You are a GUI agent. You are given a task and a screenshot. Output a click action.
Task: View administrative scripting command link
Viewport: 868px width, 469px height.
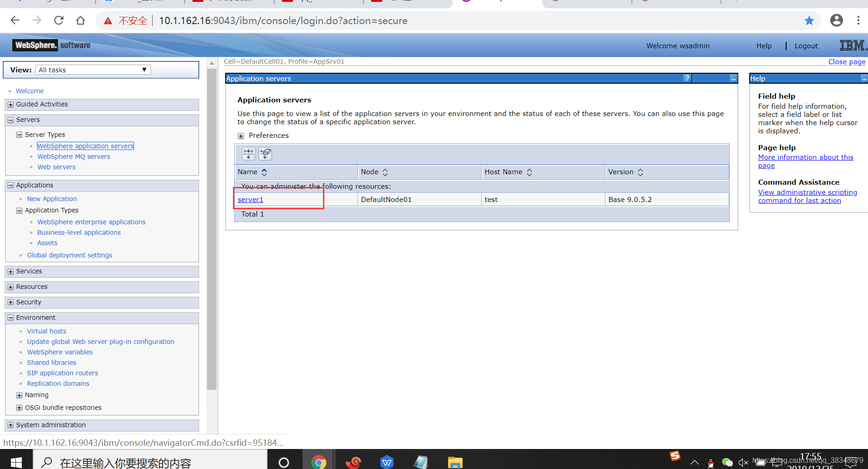807,196
